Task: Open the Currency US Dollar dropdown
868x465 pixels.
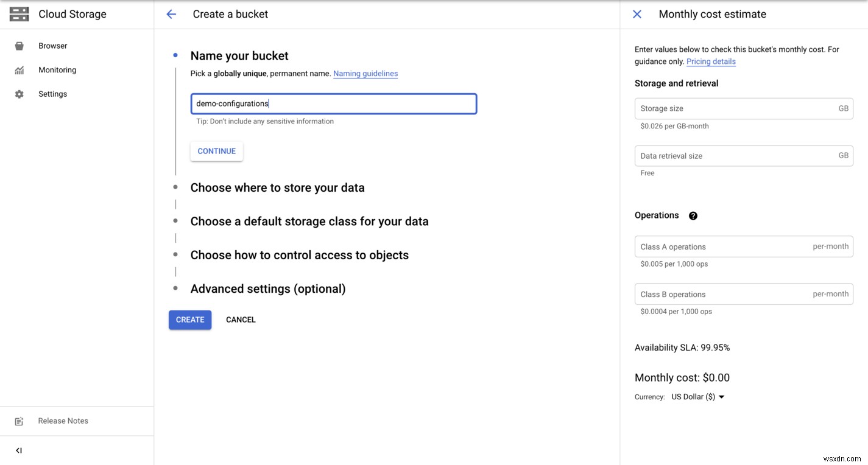Action: point(697,396)
